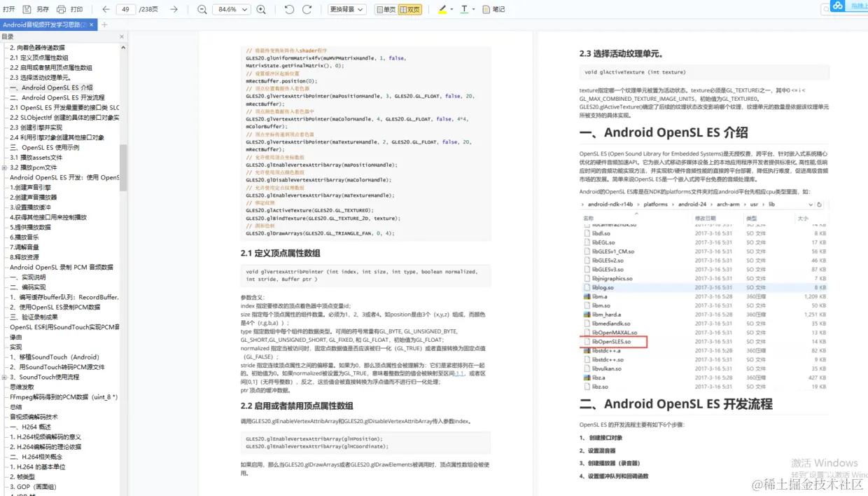Go to previous page with left arrow

click(106, 9)
